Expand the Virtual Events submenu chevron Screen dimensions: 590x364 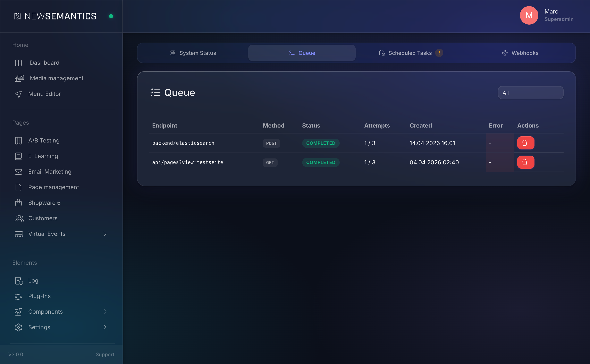click(105, 234)
